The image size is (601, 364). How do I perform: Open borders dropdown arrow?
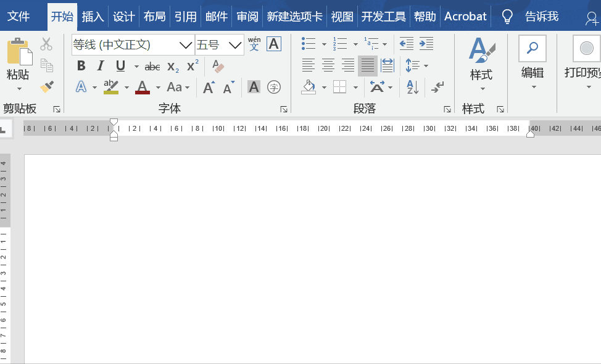355,88
